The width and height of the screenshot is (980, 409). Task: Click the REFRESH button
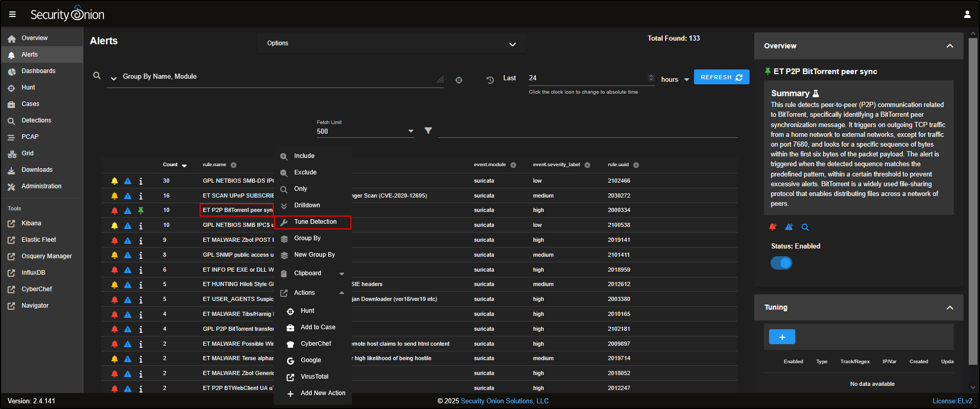coord(721,77)
